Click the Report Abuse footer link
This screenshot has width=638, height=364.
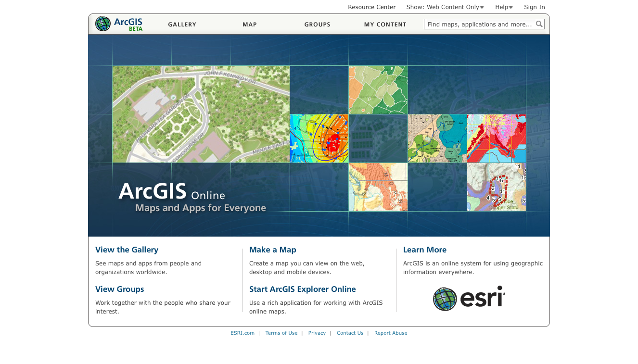390,333
